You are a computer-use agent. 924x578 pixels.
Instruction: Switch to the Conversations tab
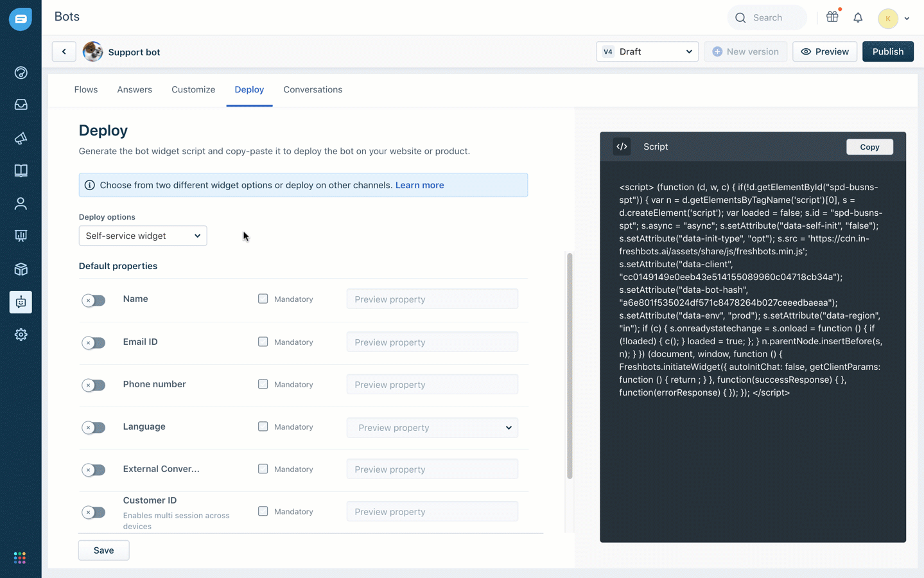[313, 89]
